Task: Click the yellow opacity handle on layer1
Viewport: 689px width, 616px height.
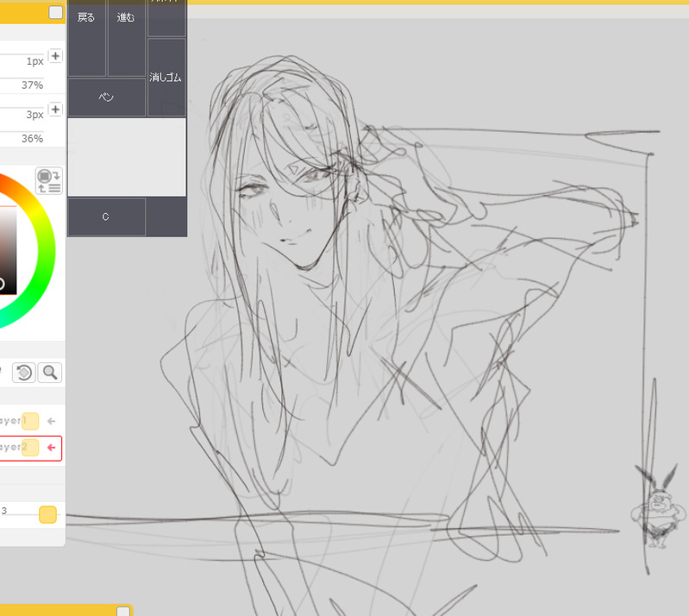Action: pos(30,421)
